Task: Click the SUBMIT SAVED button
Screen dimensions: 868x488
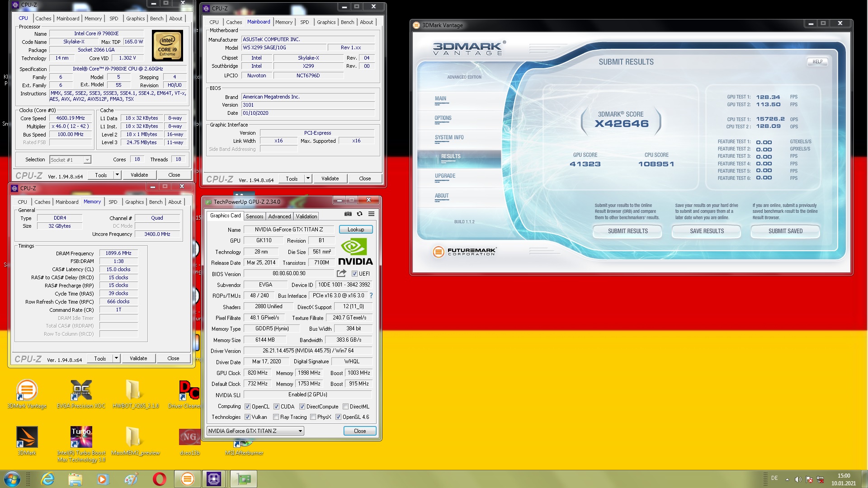Action: click(x=785, y=231)
